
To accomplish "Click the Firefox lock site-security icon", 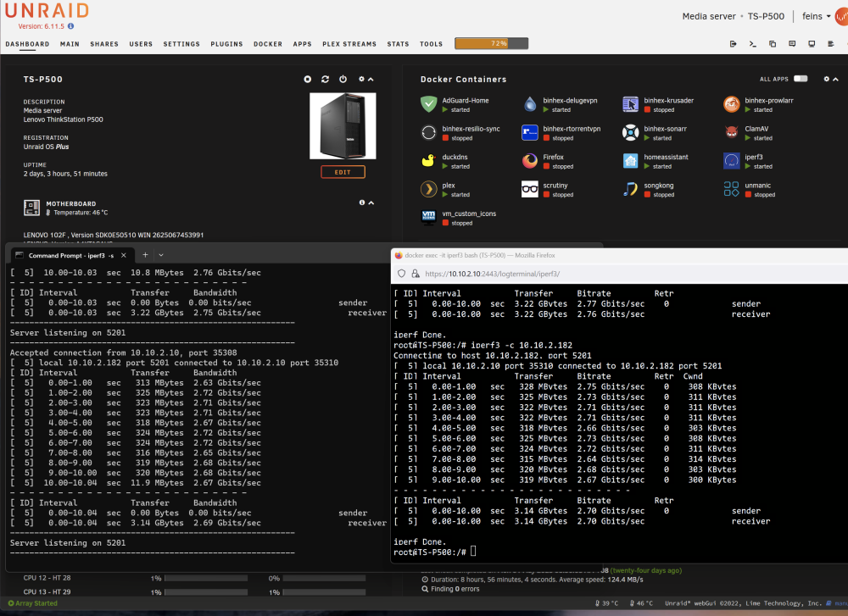I will tap(416, 274).
